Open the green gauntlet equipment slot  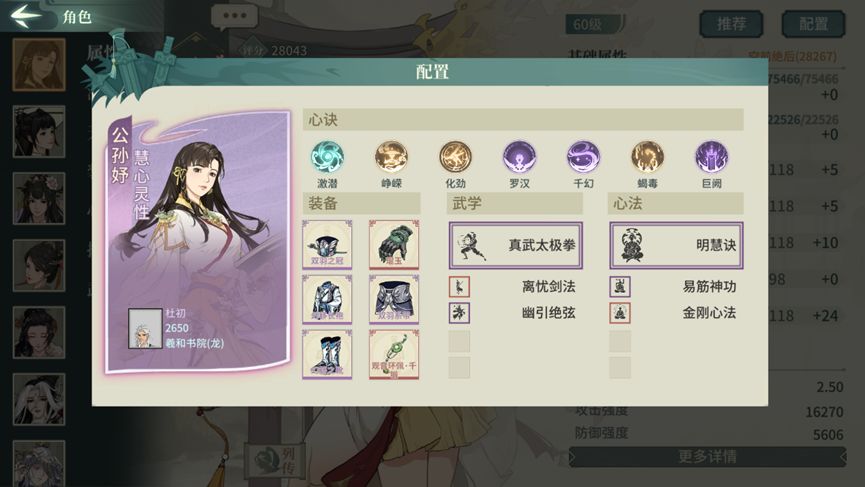[394, 244]
